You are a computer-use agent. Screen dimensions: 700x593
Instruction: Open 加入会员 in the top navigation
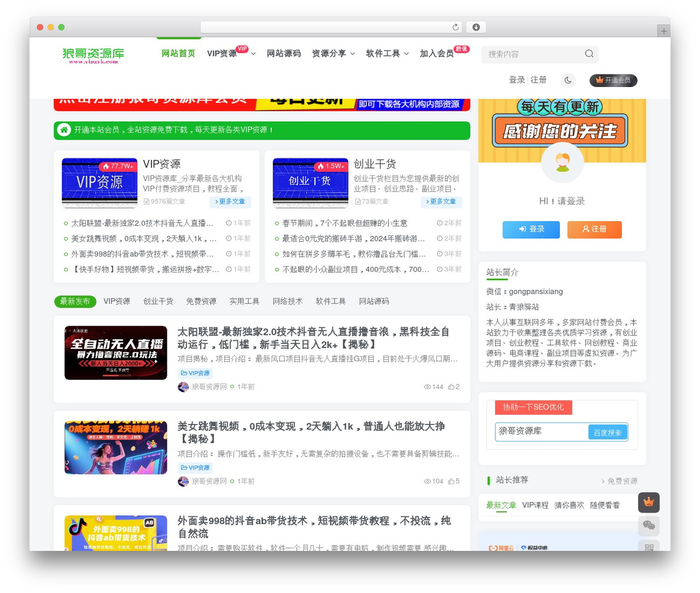[x=436, y=54]
